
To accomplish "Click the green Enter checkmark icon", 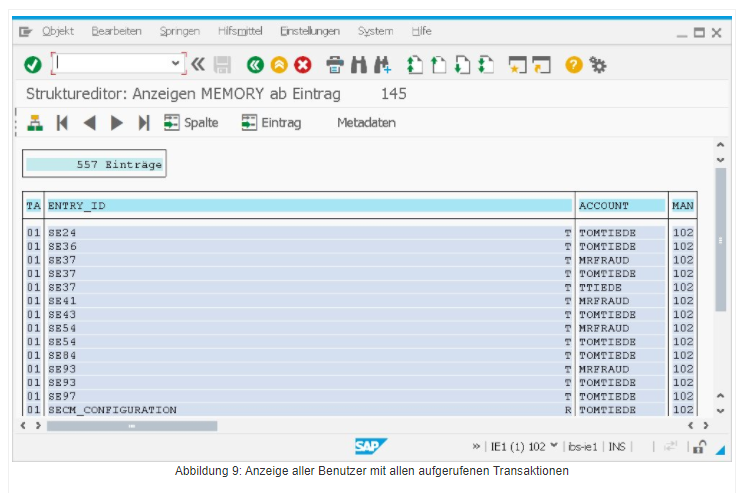I will tap(33, 65).
